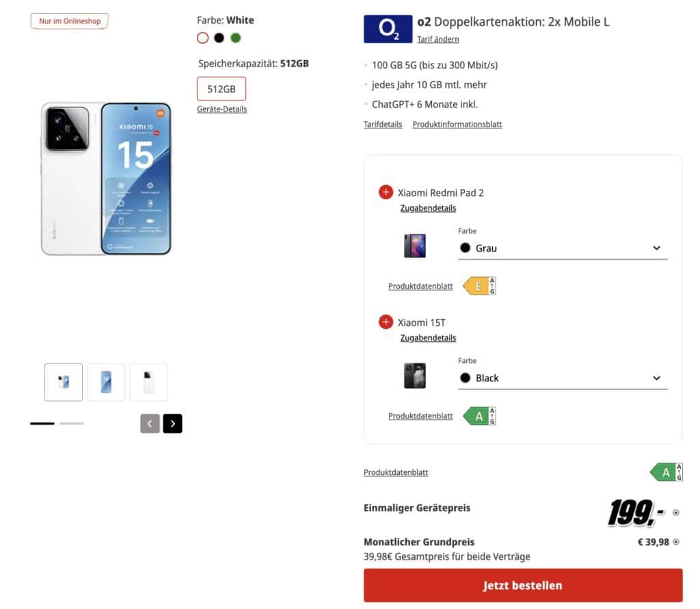The width and height of the screenshot is (700, 609).
Task: Select the second phone thumbnail image
Action: 106,382
